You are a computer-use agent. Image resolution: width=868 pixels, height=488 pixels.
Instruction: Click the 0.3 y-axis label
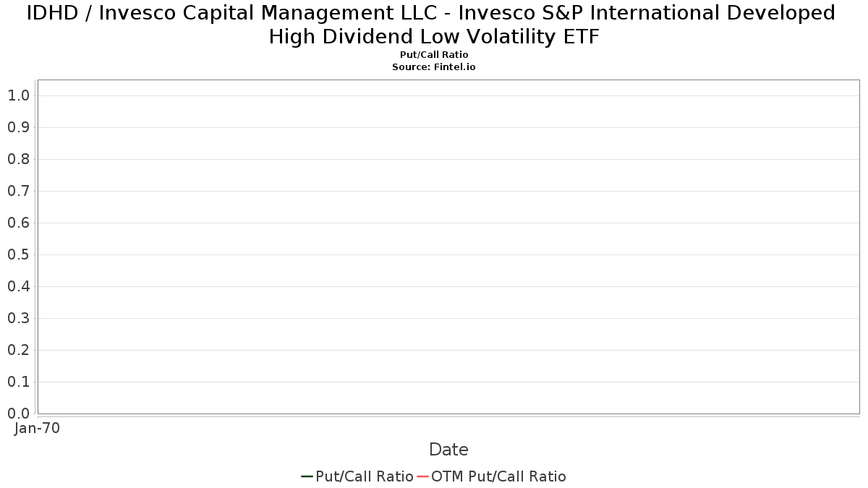coord(18,318)
